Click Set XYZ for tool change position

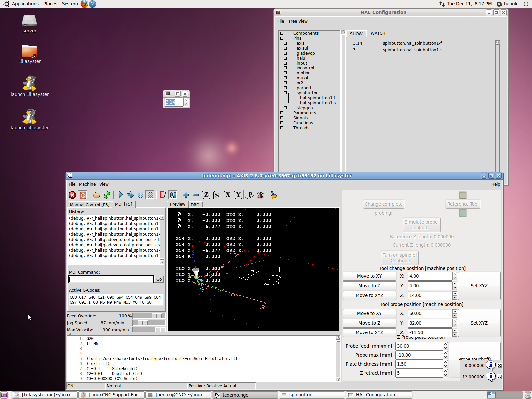pyautogui.click(x=479, y=286)
